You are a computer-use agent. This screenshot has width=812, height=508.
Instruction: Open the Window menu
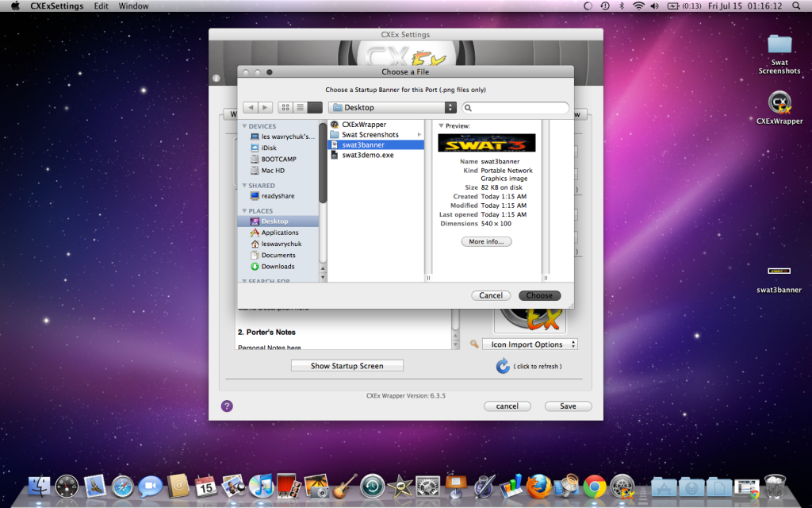pyautogui.click(x=133, y=6)
